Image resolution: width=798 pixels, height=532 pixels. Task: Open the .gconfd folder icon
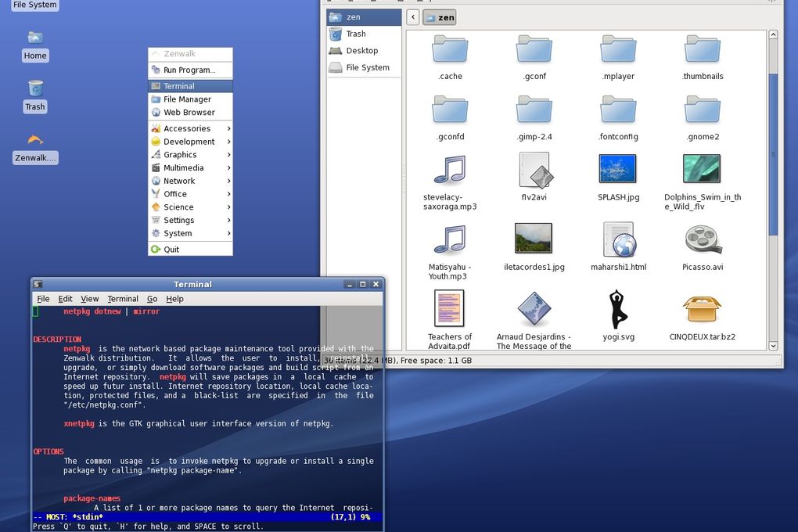pos(450,110)
